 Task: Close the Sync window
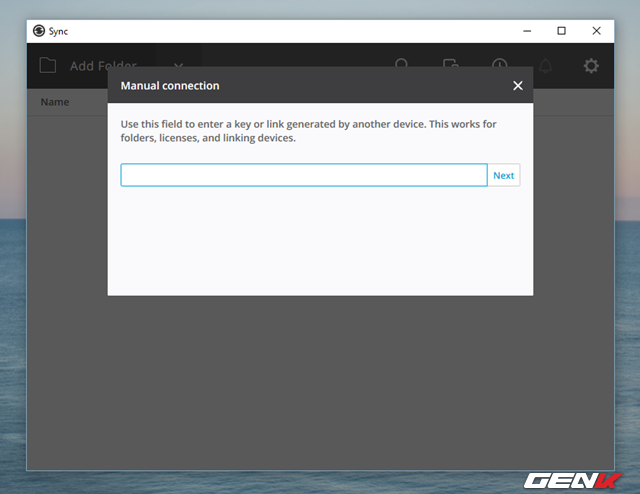pyautogui.click(x=596, y=31)
